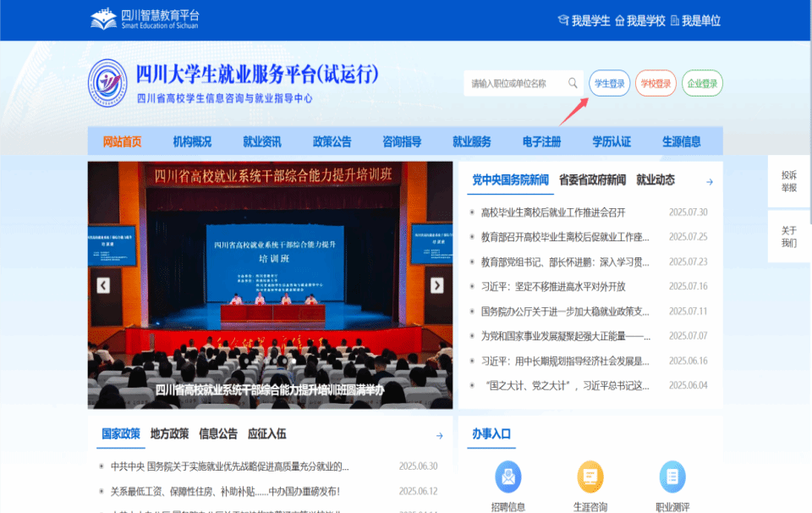Open 电子注册 navigation item
This screenshot has width=812, height=513.
point(541,141)
